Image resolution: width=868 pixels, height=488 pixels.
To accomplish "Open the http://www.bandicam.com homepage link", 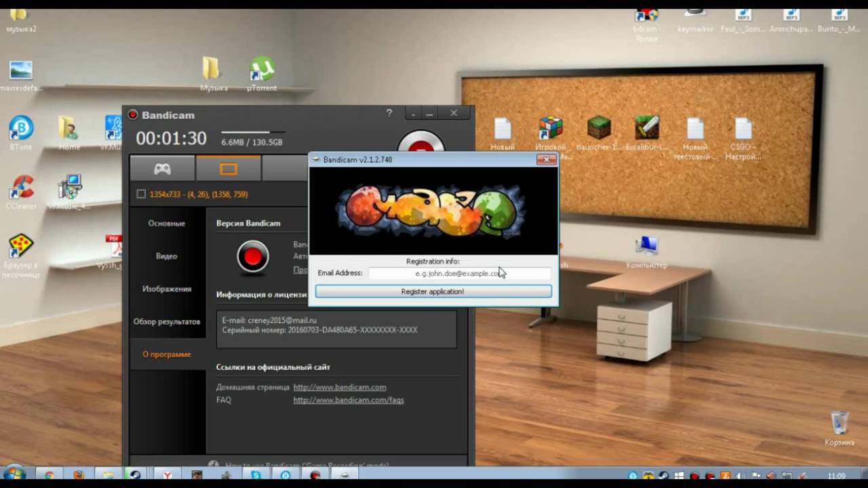I will [340, 387].
